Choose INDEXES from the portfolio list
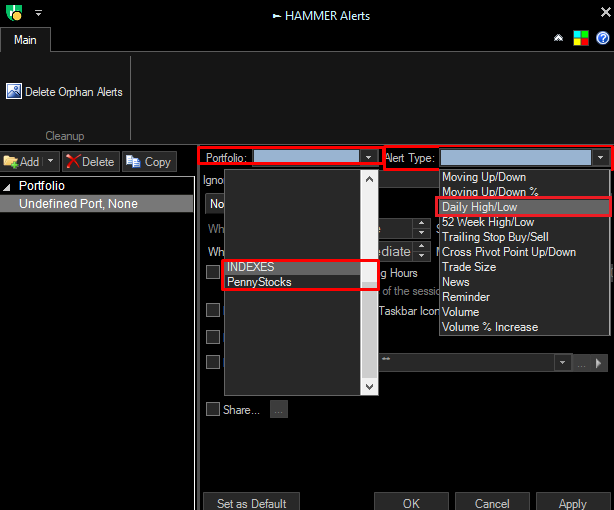The image size is (614, 510). tap(292, 267)
